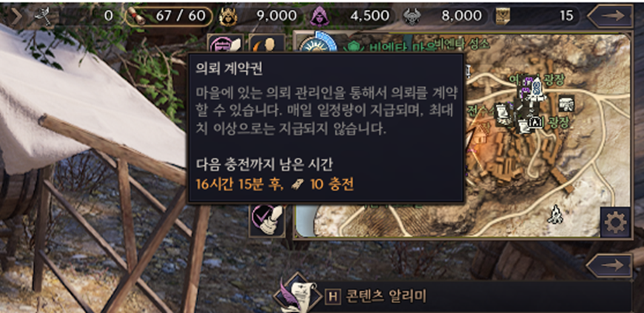This screenshot has width=644, height=313.
Task: Click the crossed axe icon showing 0
Action: [43, 17]
